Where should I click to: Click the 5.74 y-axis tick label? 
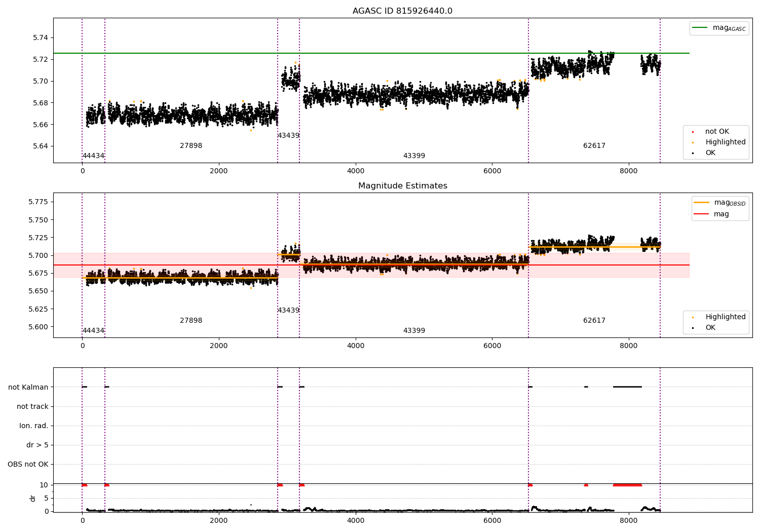(41, 38)
